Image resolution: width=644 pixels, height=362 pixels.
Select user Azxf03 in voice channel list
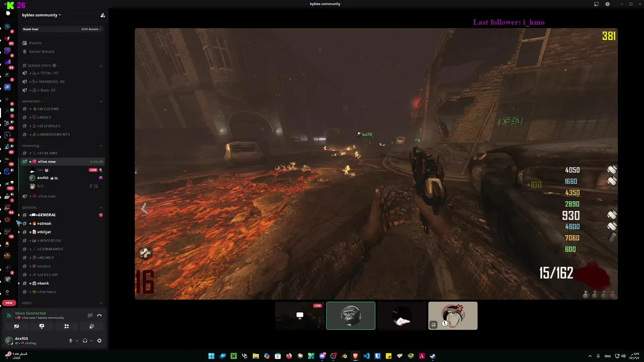[x=65, y=178]
